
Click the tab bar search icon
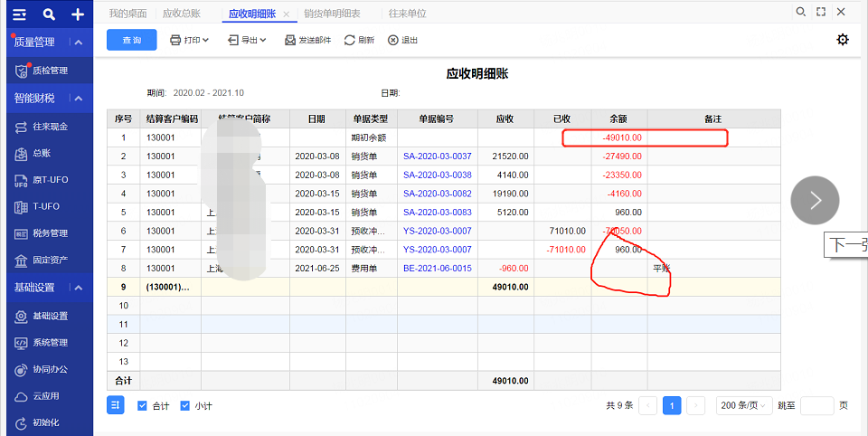pyautogui.click(x=800, y=12)
